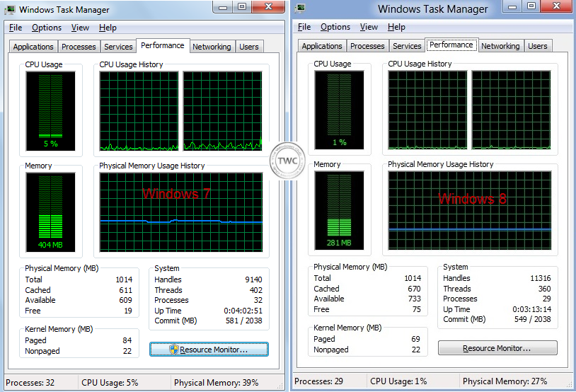Switch to Services tab in Windows 8 window

click(407, 46)
